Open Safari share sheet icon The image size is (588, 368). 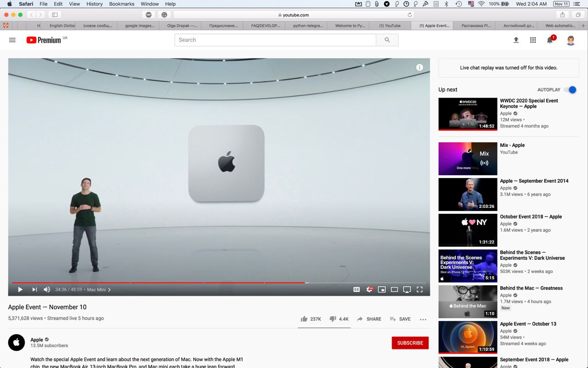tap(562, 15)
